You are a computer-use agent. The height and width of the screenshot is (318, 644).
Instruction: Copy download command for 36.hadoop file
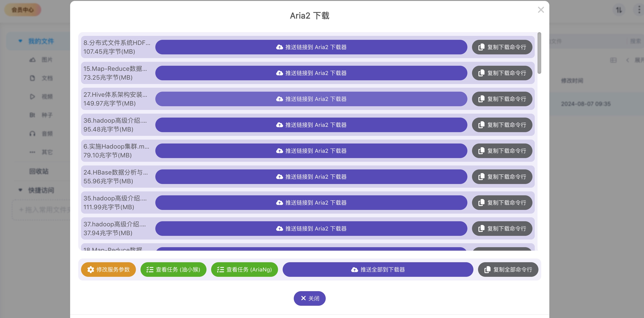point(502,125)
